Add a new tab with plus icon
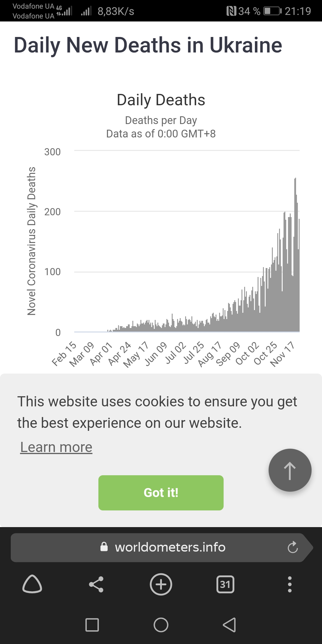322x644 pixels. (161, 584)
